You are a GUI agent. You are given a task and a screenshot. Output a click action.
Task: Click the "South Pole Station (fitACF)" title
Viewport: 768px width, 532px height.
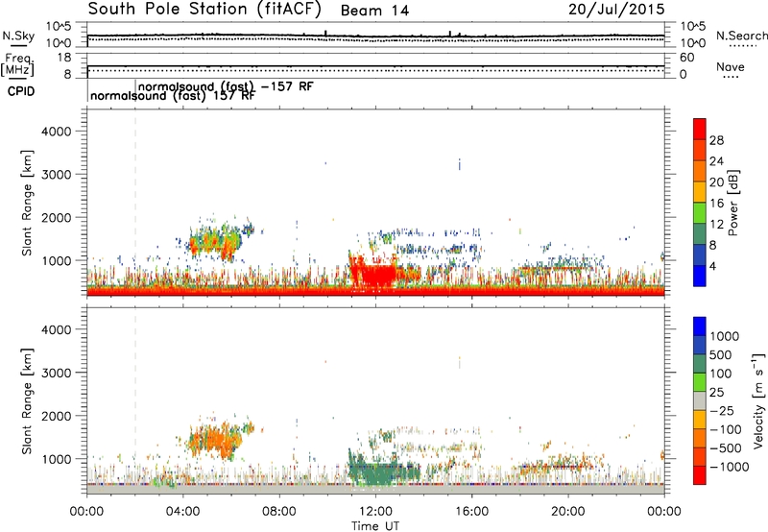click(x=204, y=10)
